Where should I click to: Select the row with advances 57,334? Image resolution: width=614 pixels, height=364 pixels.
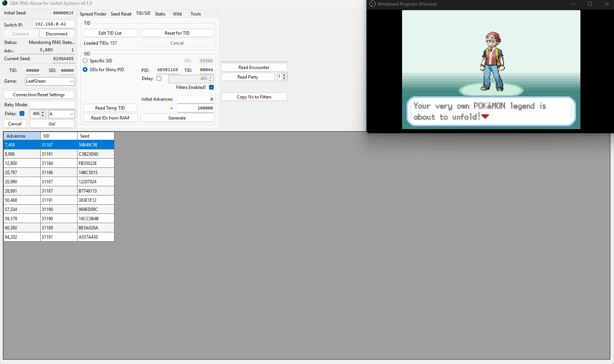click(59, 209)
